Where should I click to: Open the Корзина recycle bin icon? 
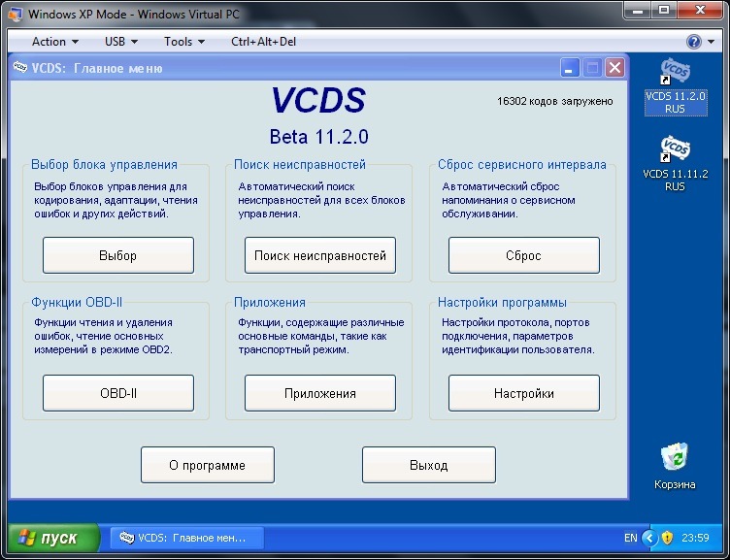point(675,466)
